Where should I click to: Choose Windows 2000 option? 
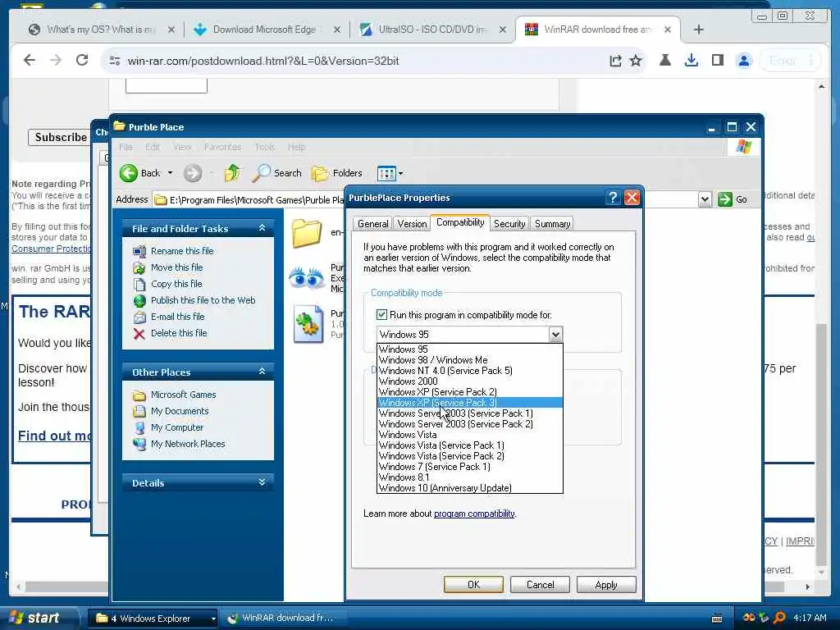(469, 381)
